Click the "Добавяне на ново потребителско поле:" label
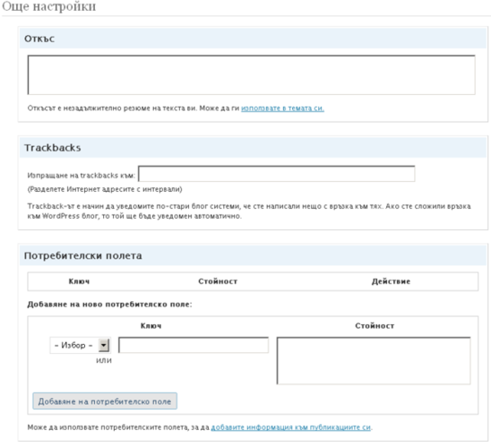491x448 pixels. tap(109, 305)
